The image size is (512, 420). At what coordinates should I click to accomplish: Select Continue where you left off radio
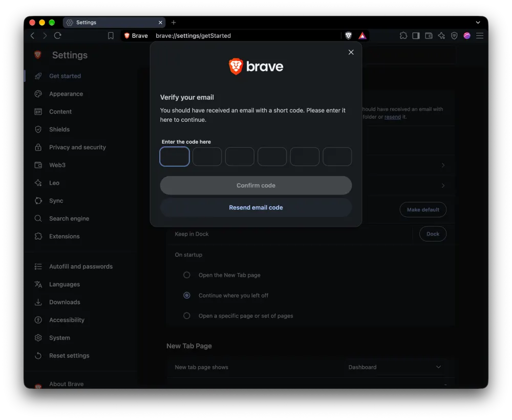click(187, 295)
